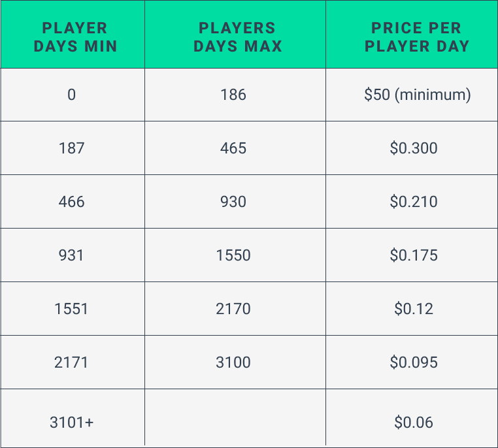Select the max cell 930
Viewport: 498px width, 448px height.
[x=235, y=202]
